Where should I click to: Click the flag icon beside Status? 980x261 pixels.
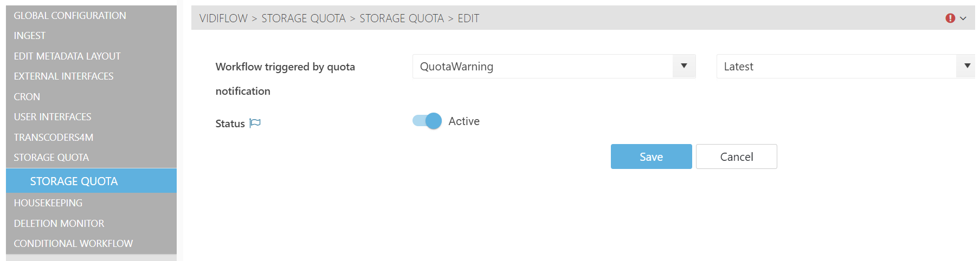tap(255, 123)
